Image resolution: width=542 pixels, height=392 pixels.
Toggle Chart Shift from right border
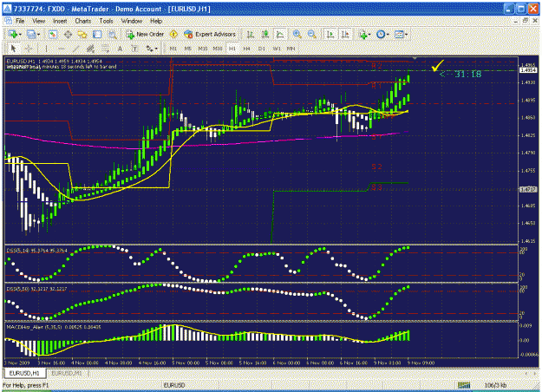click(345, 34)
